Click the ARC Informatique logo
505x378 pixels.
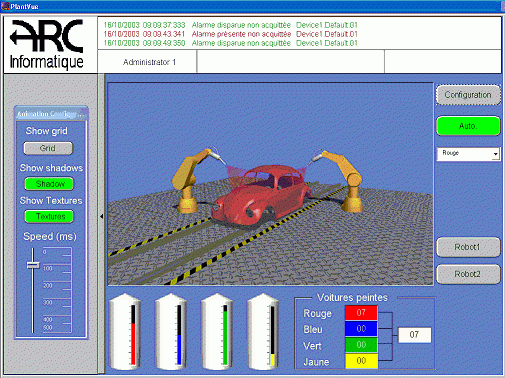coord(47,44)
